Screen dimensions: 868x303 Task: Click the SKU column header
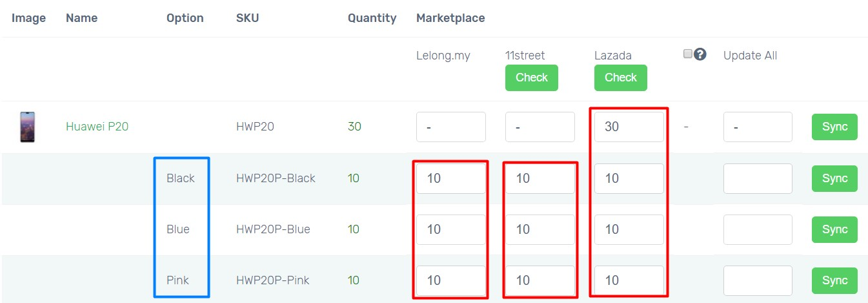[x=247, y=18]
